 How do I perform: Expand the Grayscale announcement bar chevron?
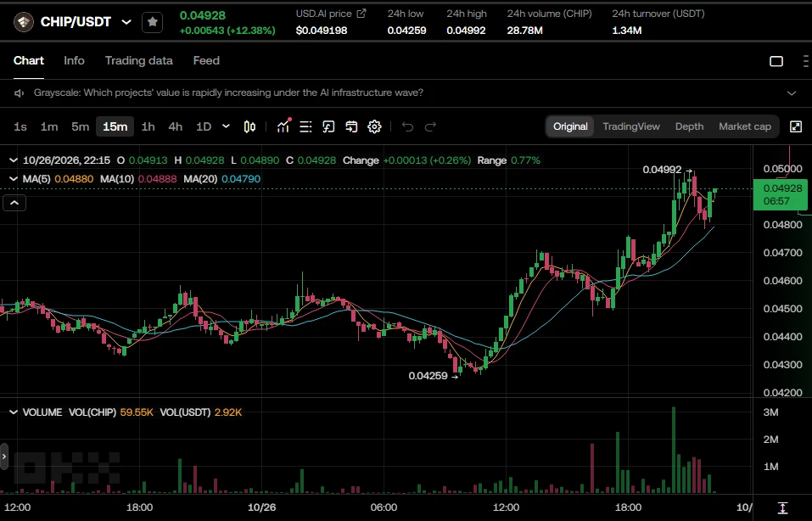(x=792, y=93)
